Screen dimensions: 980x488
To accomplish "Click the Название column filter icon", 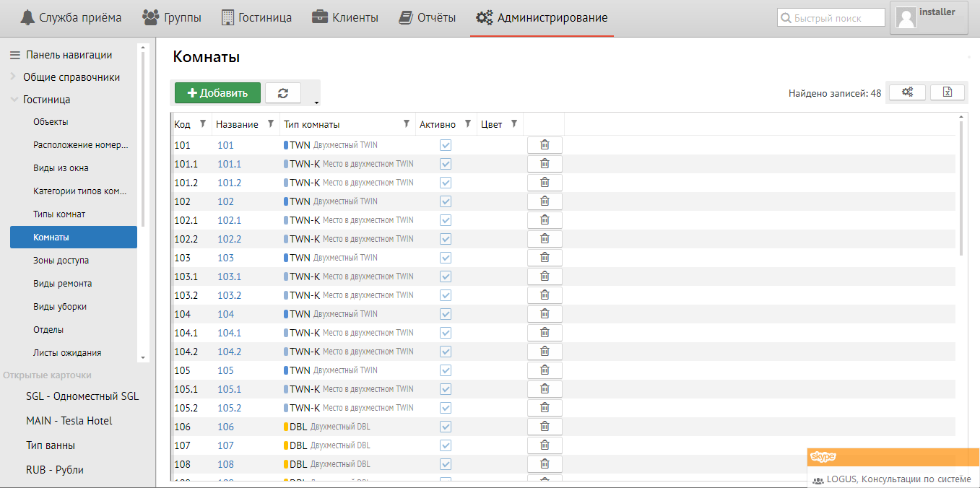I will (271, 124).
